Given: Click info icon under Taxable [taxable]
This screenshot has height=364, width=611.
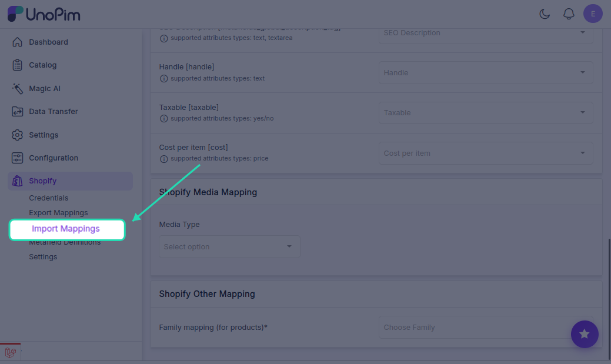Looking at the screenshot, I should [163, 118].
